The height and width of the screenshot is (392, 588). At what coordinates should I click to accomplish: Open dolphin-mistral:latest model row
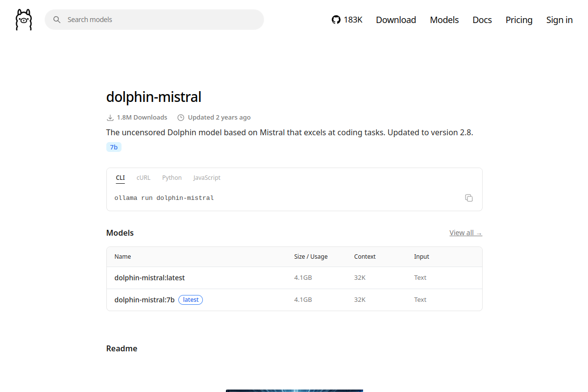pyautogui.click(x=294, y=278)
